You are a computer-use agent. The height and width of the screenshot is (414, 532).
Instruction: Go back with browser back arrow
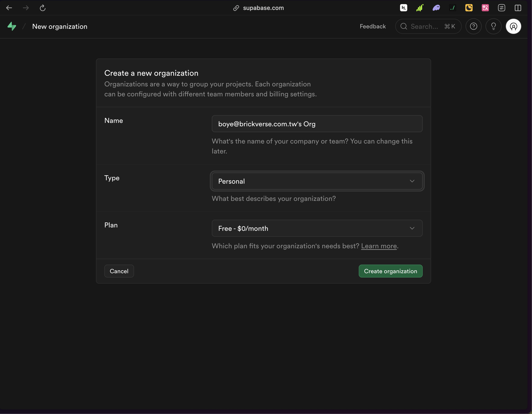pyautogui.click(x=9, y=8)
